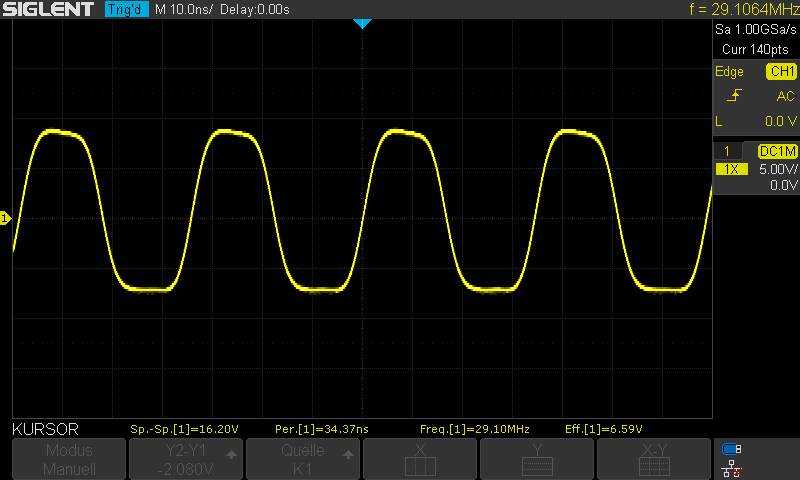This screenshot has height=480, width=800.
Task: Click the blue trigger position marker
Action: point(362,23)
